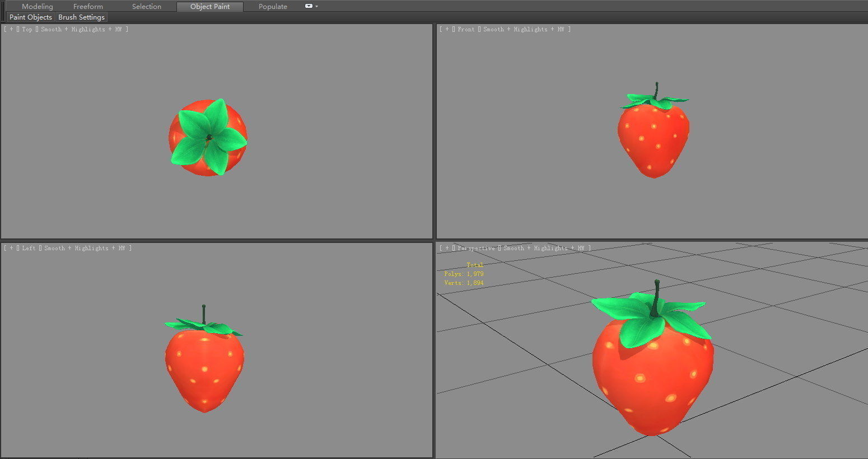Open the Front viewport [+] general menu
This screenshot has width=868, height=459.
click(x=447, y=29)
